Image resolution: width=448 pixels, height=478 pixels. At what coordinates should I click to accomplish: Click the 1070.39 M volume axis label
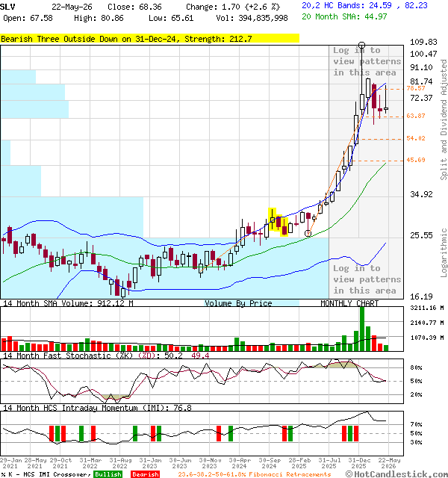click(426, 338)
